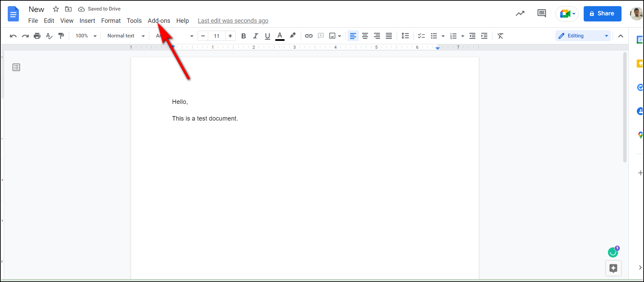Expand bulleted list style options
The image size is (644, 282).
click(443, 36)
